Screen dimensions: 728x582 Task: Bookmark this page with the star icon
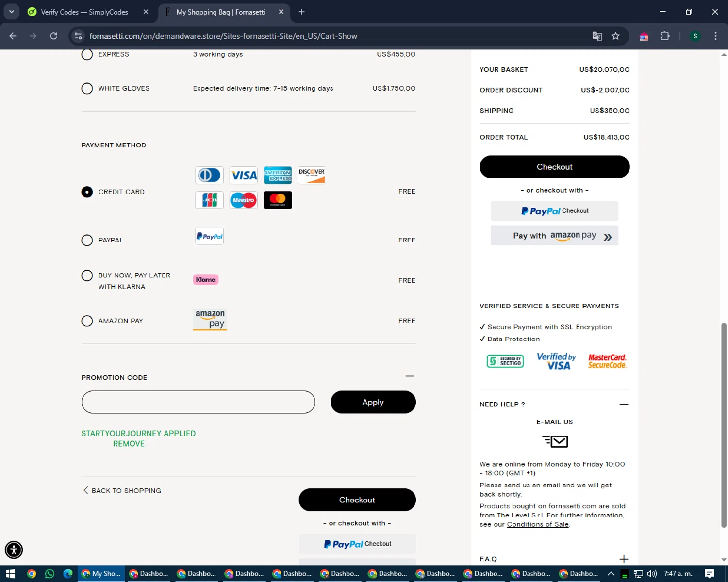pyautogui.click(x=615, y=36)
